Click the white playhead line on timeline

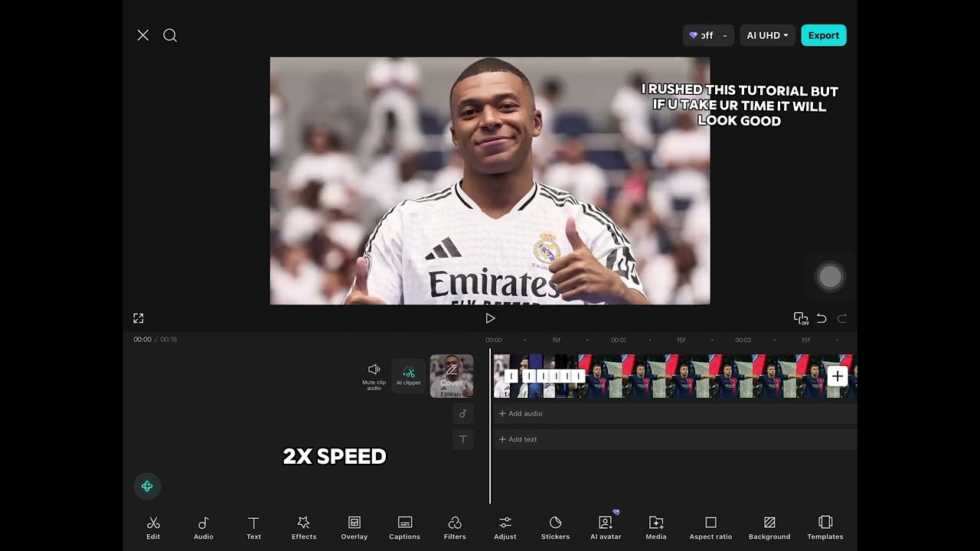click(490, 427)
